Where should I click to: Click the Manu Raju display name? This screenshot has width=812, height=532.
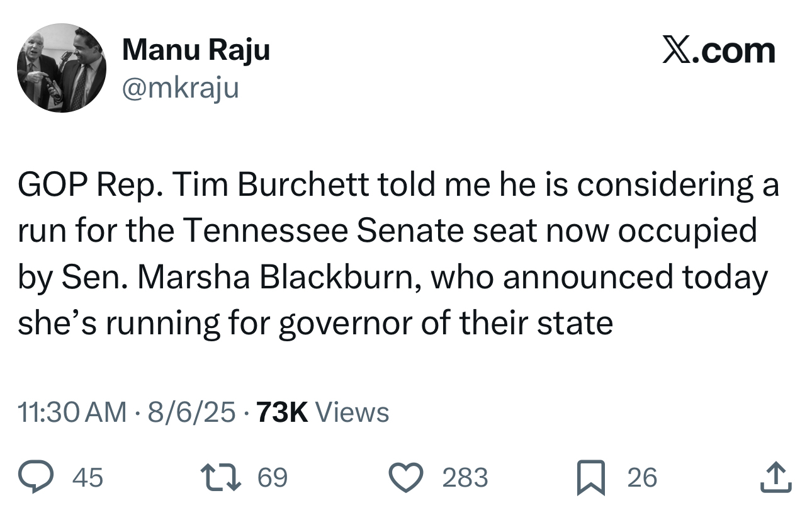pyautogui.click(x=196, y=50)
